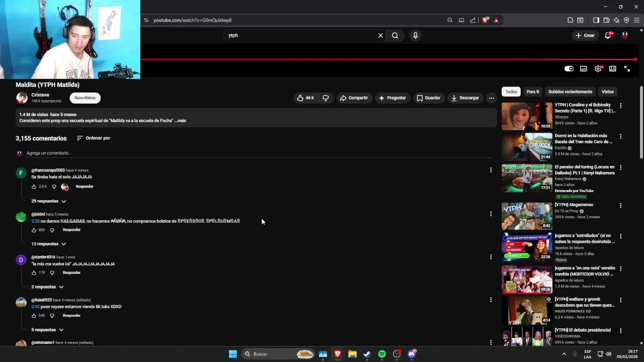This screenshot has height=362, width=644.
Task: Reply to the danfer4016 comment
Action: point(71,273)
